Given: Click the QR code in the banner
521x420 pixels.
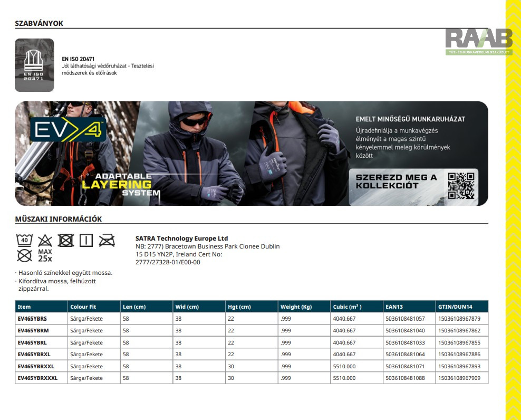Looking at the screenshot, I should (x=460, y=185).
